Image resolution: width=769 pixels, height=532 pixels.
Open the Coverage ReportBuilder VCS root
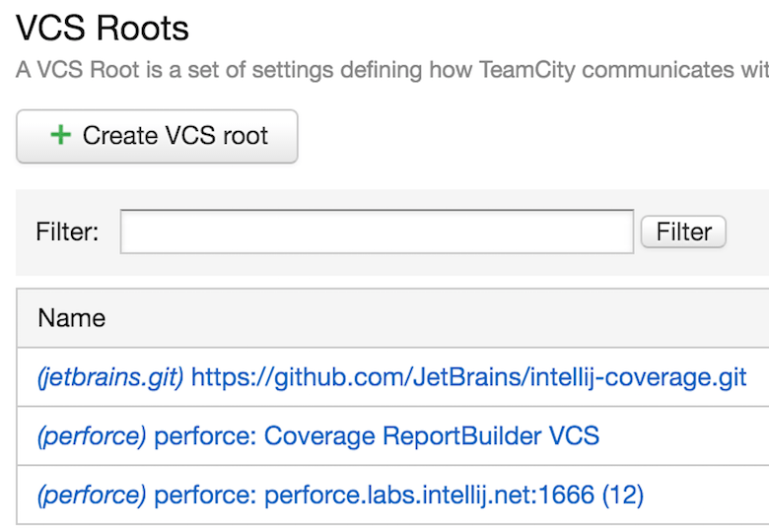[377, 435]
